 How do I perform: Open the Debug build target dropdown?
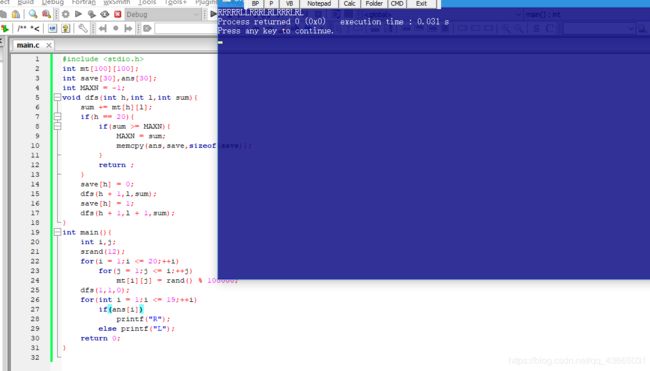(163, 14)
